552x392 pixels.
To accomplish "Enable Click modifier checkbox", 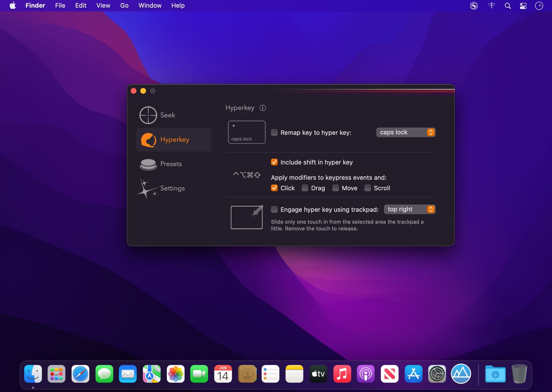I will (x=274, y=188).
